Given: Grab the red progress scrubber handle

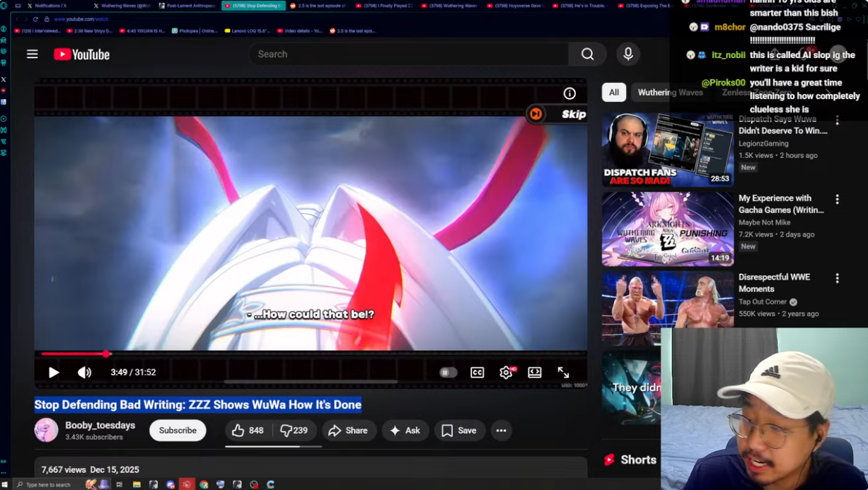Looking at the screenshot, I should coord(106,353).
